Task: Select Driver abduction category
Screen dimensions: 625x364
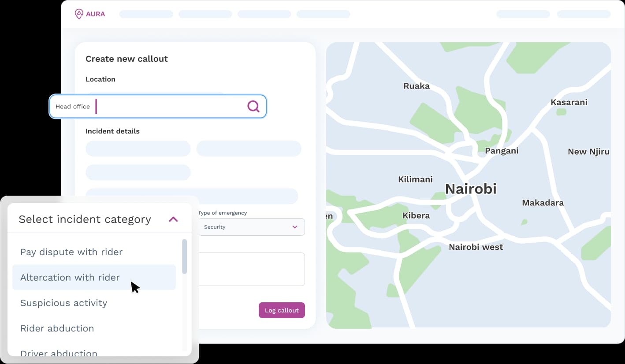Action: click(x=59, y=353)
